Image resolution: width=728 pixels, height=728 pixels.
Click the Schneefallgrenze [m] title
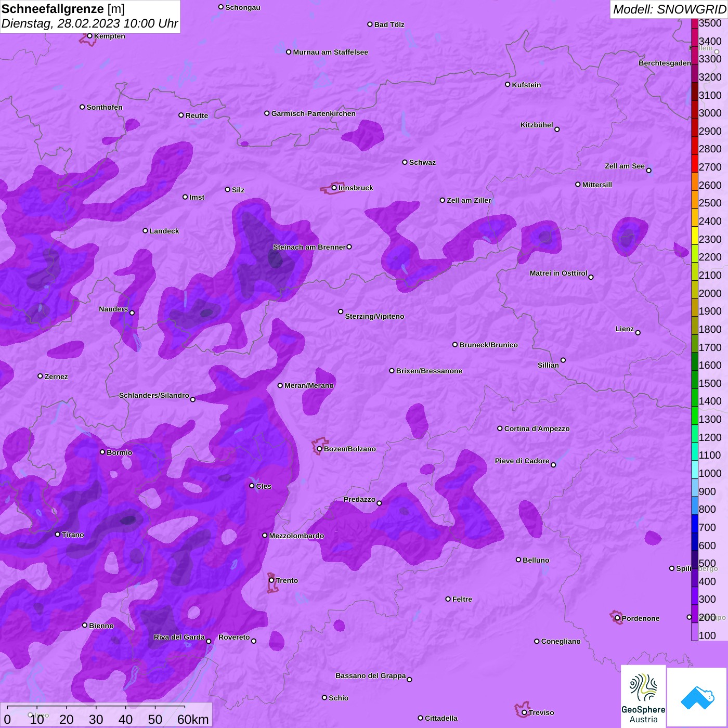click(63, 9)
